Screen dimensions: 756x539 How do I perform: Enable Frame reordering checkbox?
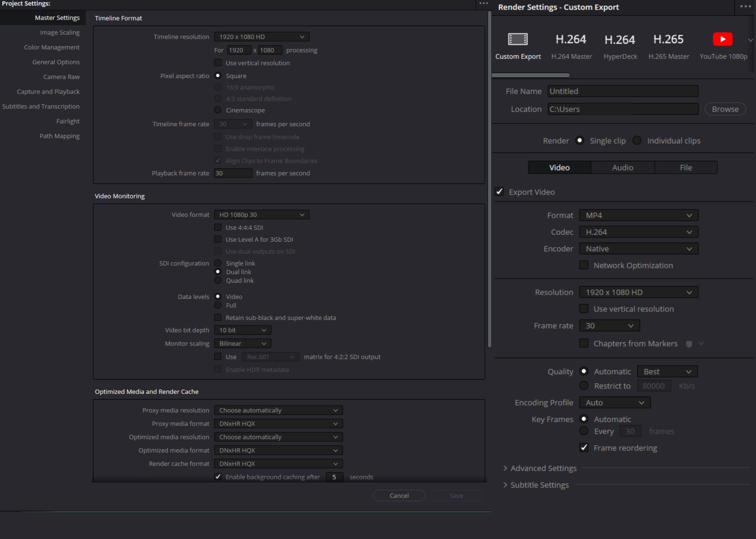584,447
